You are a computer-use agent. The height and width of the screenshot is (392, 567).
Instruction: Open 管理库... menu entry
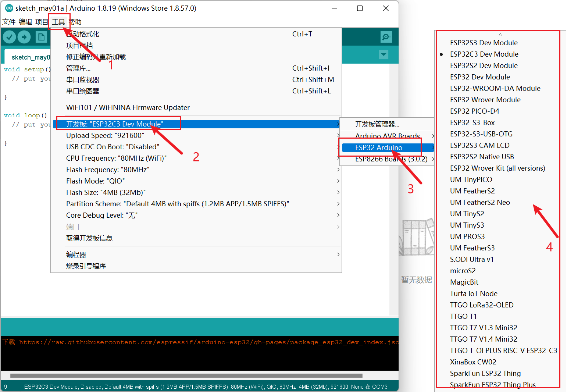(x=196, y=68)
